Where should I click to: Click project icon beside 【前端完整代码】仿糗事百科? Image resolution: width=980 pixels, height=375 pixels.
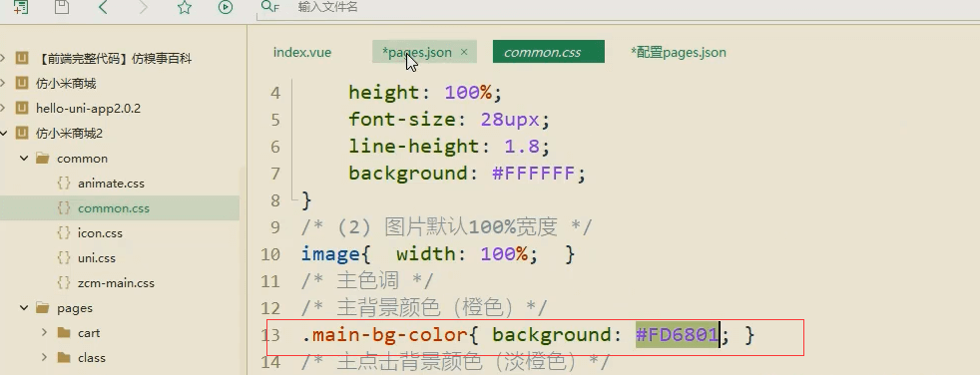coord(22,58)
